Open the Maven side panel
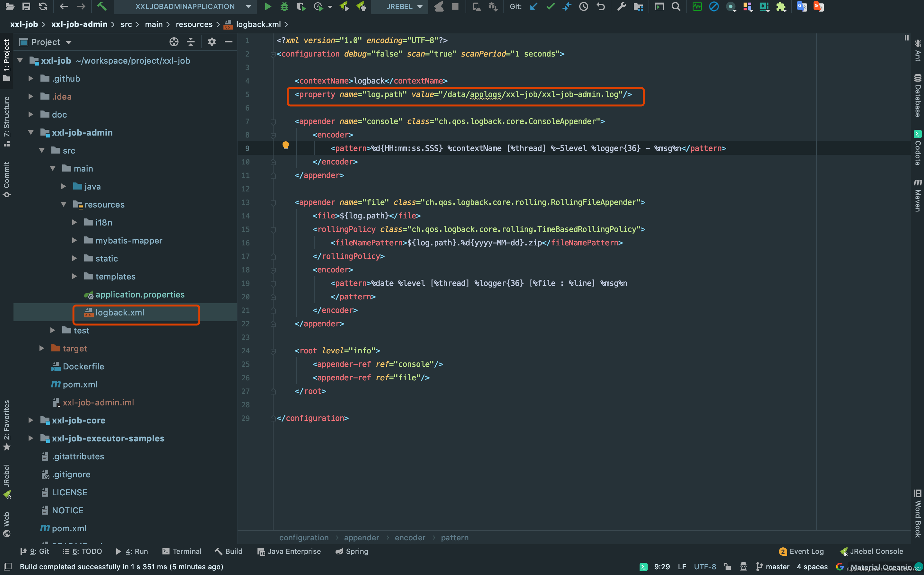 point(918,195)
